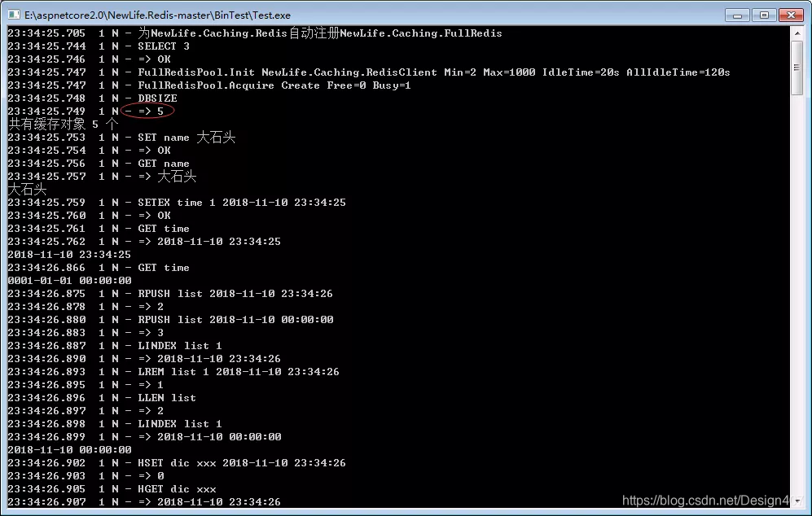Click the scrollbar up arrow
The width and height of the screenshot is (812, 516).
pyautogui.click(x=797, y=33)
